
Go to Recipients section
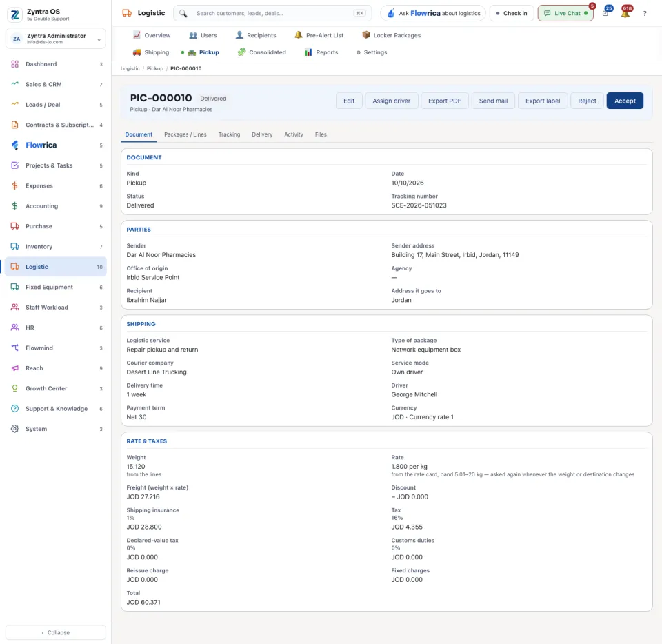pyautogui.click(x=256, y=35)
